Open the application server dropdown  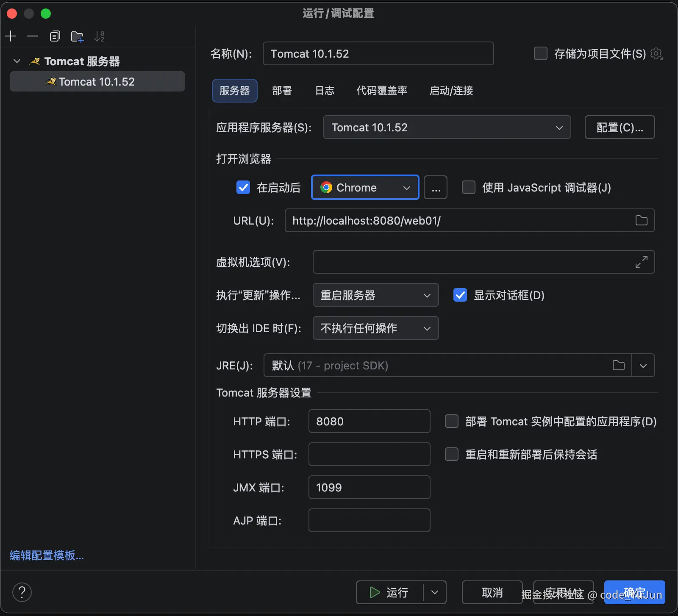pyautogui.click(x=447, y=127)
